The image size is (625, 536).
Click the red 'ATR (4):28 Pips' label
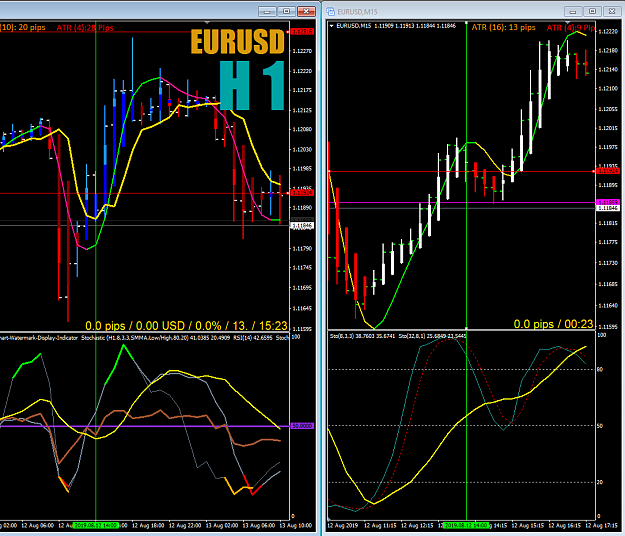pyautogui.click(x=85, y=27)
